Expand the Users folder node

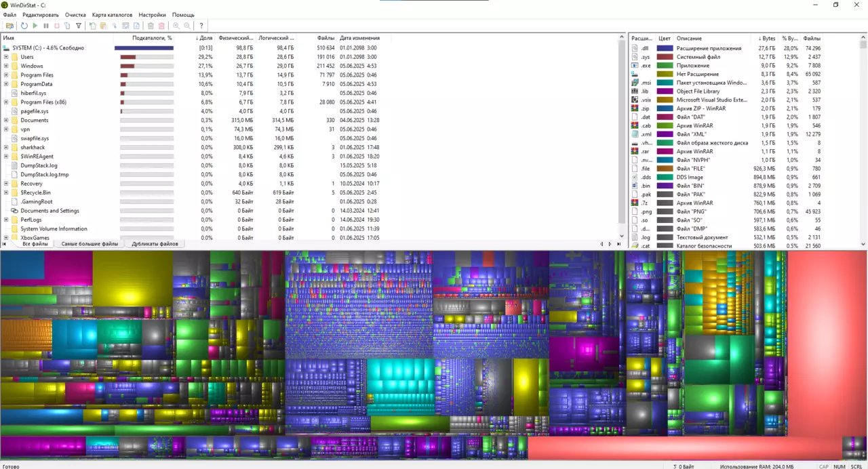click(x=6, y=57)
